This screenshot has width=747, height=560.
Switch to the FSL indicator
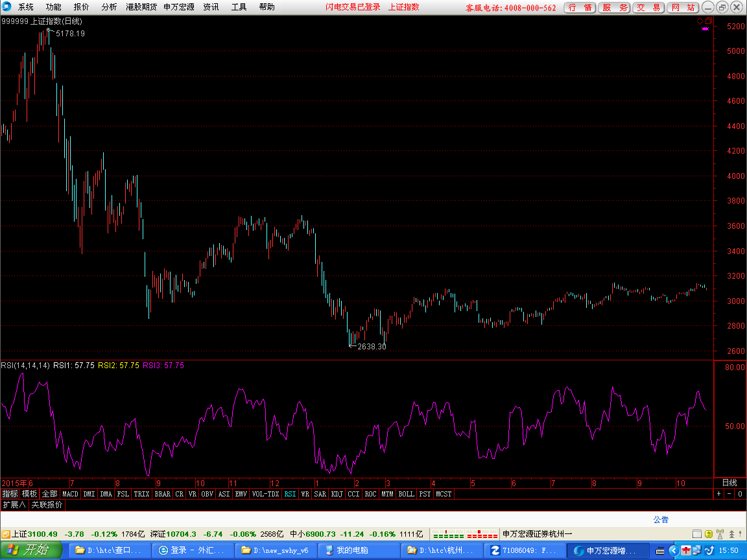(x=123, y=494)
